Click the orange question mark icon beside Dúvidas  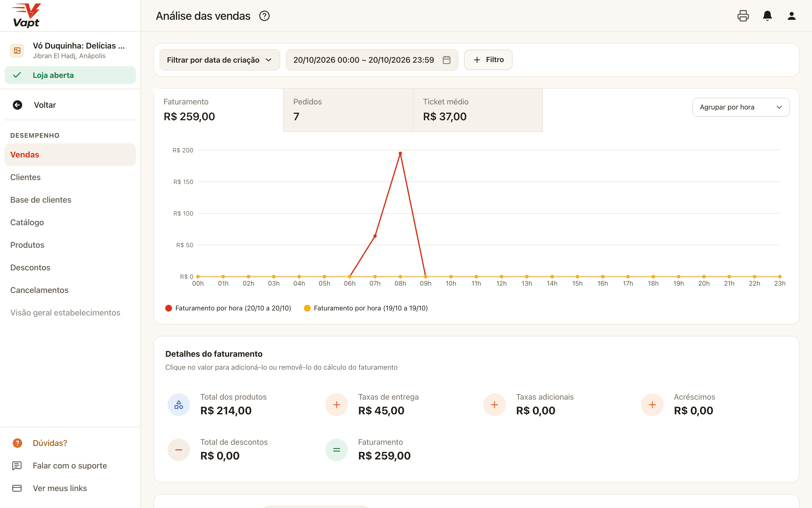click(x=17, y=443)
